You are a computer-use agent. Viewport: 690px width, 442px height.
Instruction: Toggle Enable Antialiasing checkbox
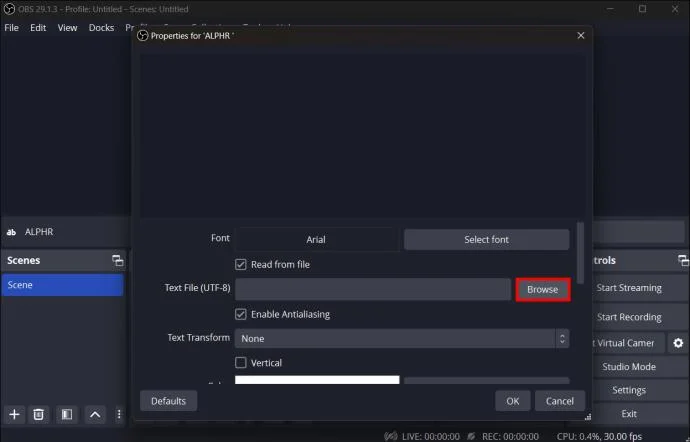(x=241, y=314)
